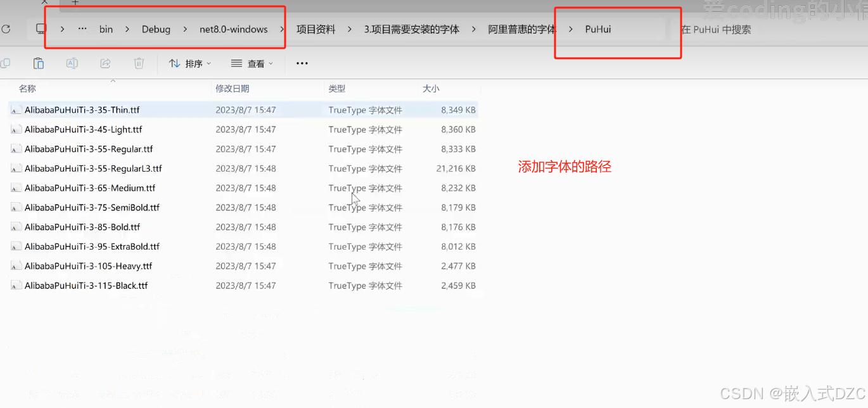Select AlibabaPuHuiTi-3-75-SemiBold.ttf file
The width and height of the screenshot is (868, 408).
(x=243, y=207)
